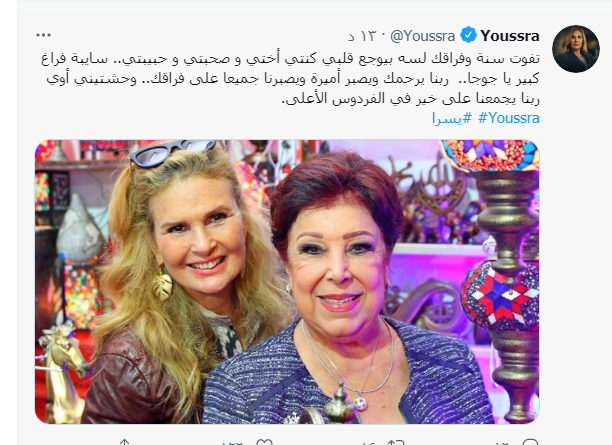Reply via the speech bubble icon
The width and height of the screenshot is (612, 445).
530,442
